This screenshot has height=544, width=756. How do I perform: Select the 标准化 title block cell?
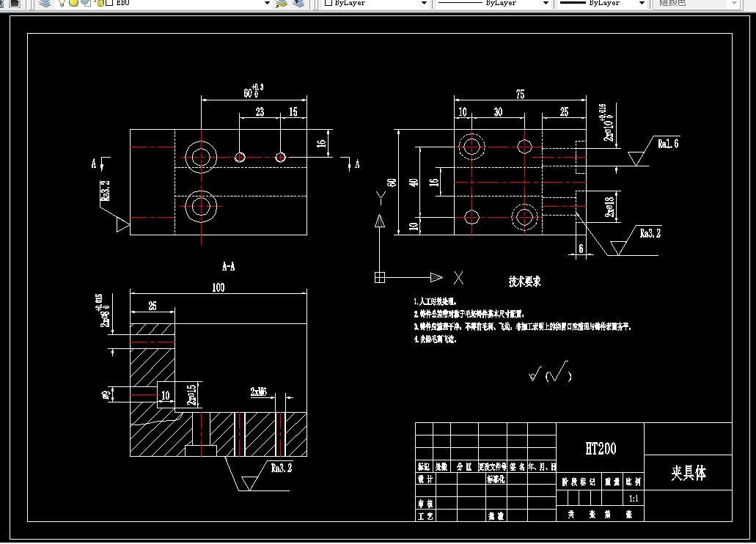pos(496,479)
